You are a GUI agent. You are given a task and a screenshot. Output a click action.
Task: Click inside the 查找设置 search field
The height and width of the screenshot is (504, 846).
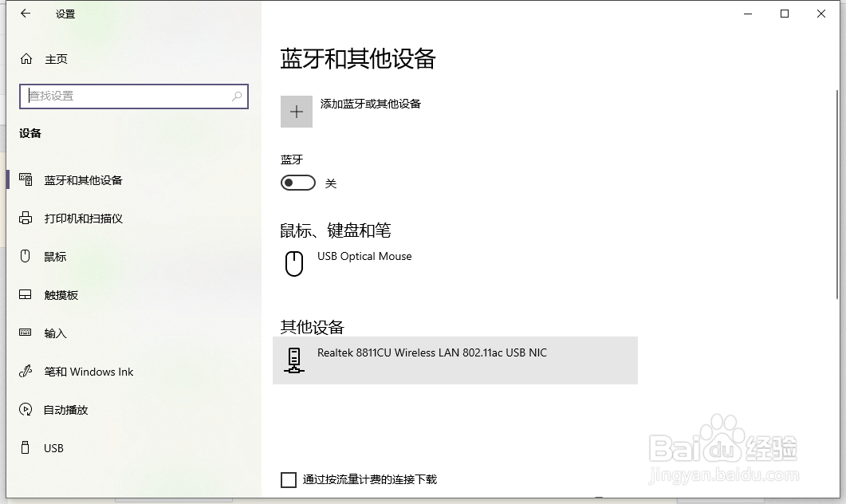(120, 96)
